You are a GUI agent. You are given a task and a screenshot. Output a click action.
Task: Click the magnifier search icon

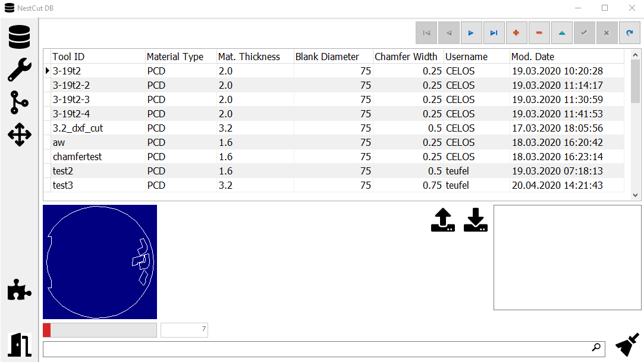coord(596,348)
